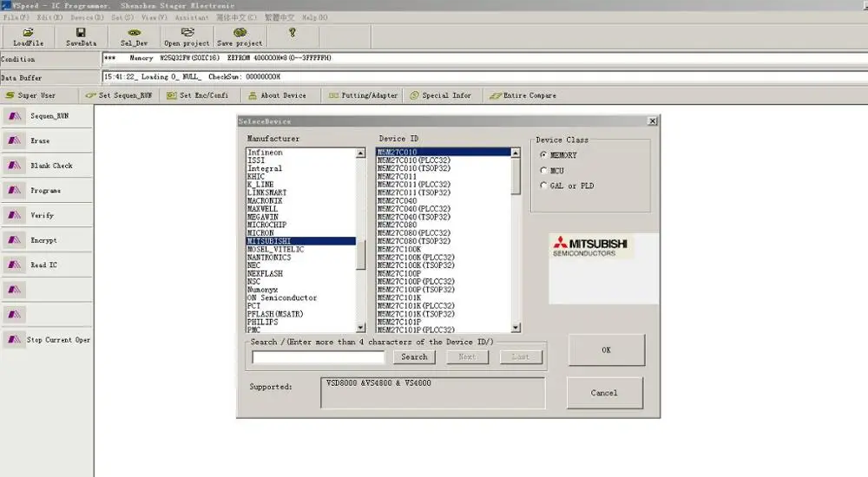Open the File menu
The width and height of the screenshot is (868, 477).
click(x=16, y=17)
